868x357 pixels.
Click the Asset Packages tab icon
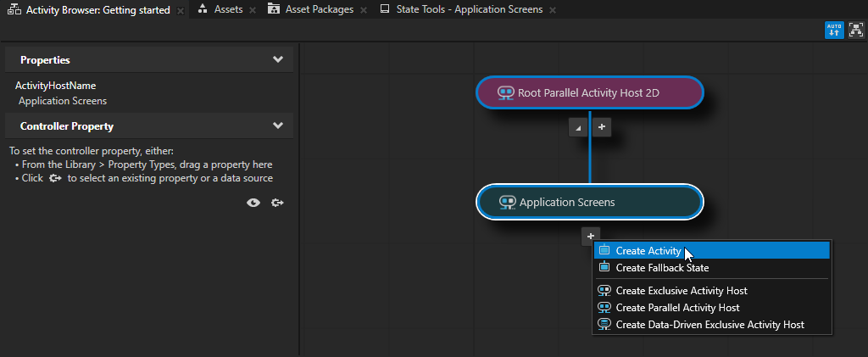tap(274, 8)
